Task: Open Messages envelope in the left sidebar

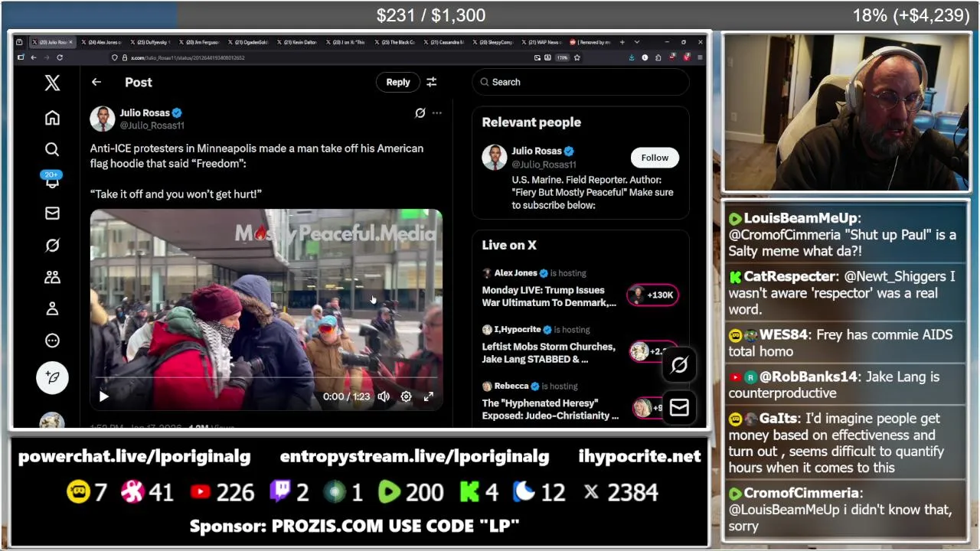Action: [52, 214]
